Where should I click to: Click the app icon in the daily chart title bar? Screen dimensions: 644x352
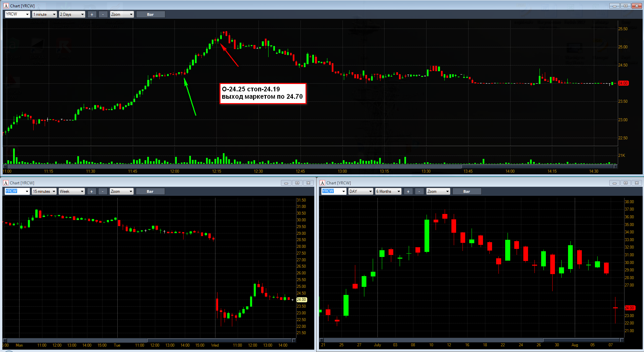322,183
